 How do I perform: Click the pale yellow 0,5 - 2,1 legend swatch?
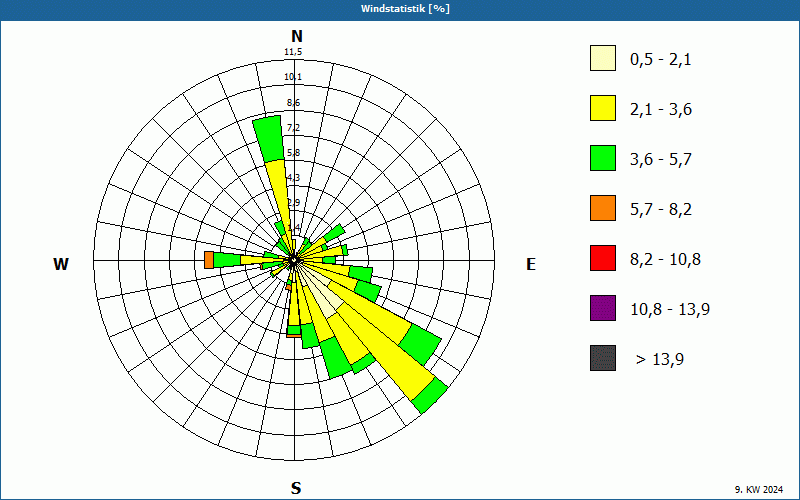(x=603, y=58)
